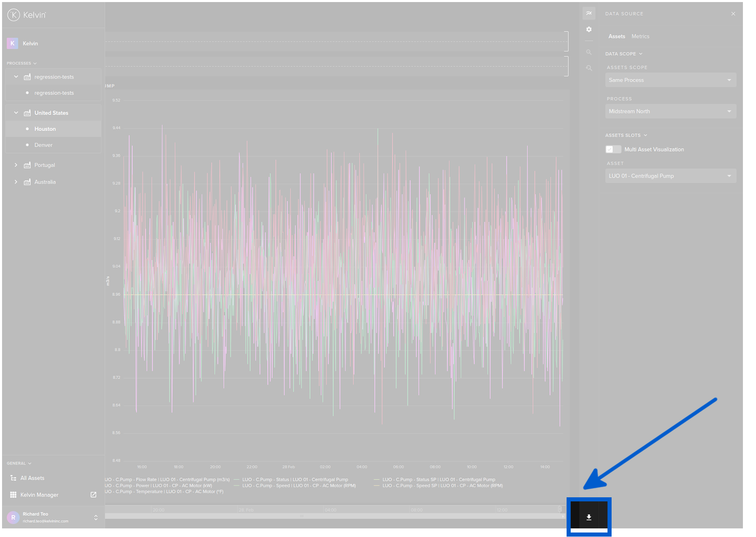This screenshot has height=537, width=756.
Task: Collapse the United States process group
Action: coord(16,113)
